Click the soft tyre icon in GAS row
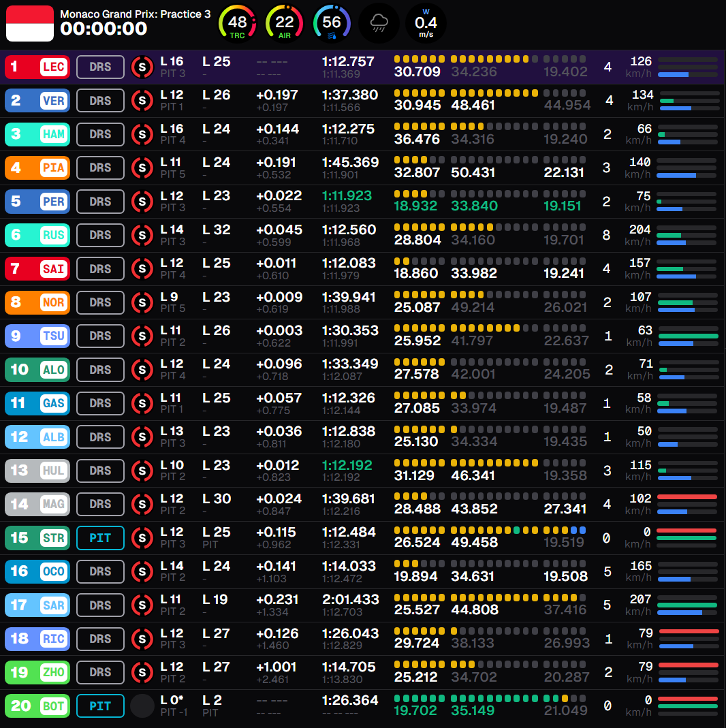 tap(142, 403)
